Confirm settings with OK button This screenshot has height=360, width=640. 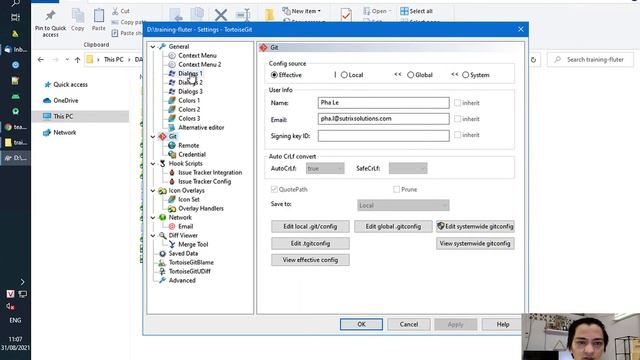click(x=362, y=324)
